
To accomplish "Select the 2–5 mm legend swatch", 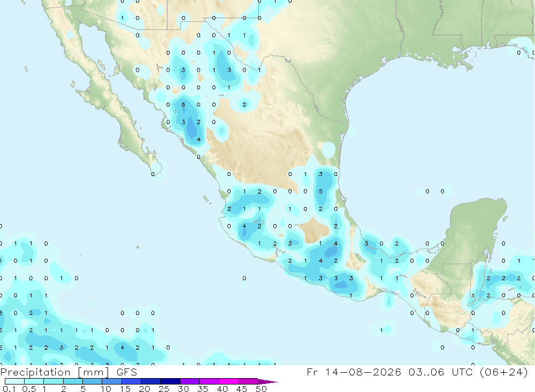I will [73, 381].
